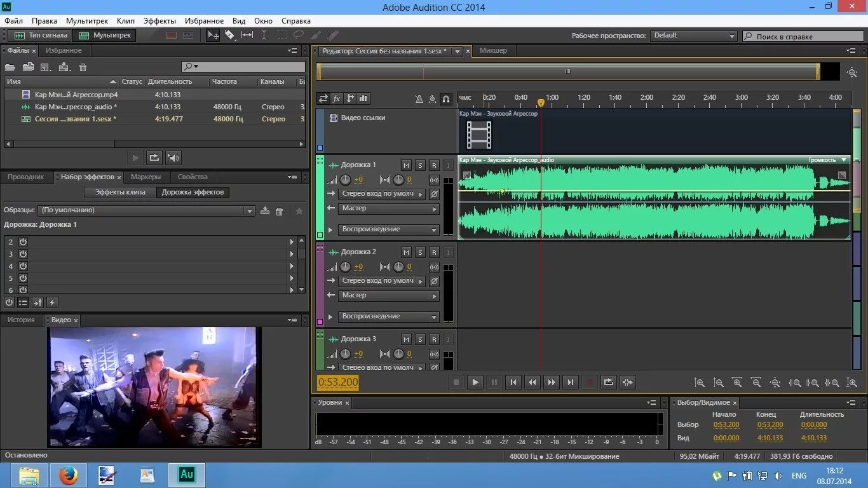Image resolution: width=868 pixels, height=488 pixels.
Task: Click the trash icon in Files panel
Action: [x=83, y=67]
